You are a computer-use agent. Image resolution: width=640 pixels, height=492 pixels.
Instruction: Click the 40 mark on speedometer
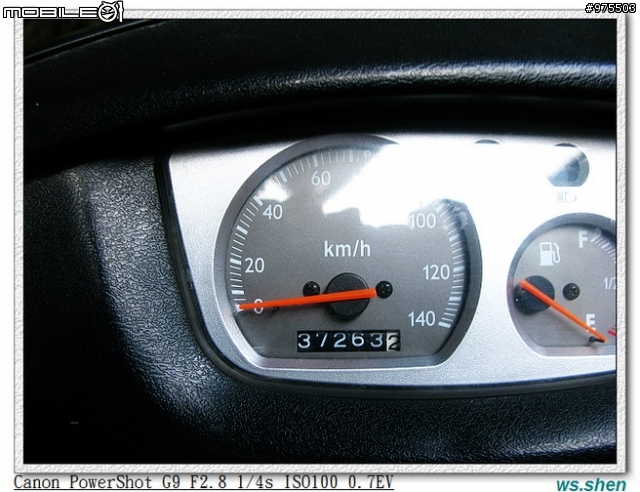click(x=273, y=212)
